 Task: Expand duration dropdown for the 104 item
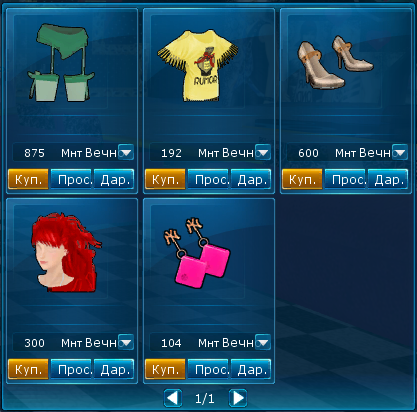point(263,342)
